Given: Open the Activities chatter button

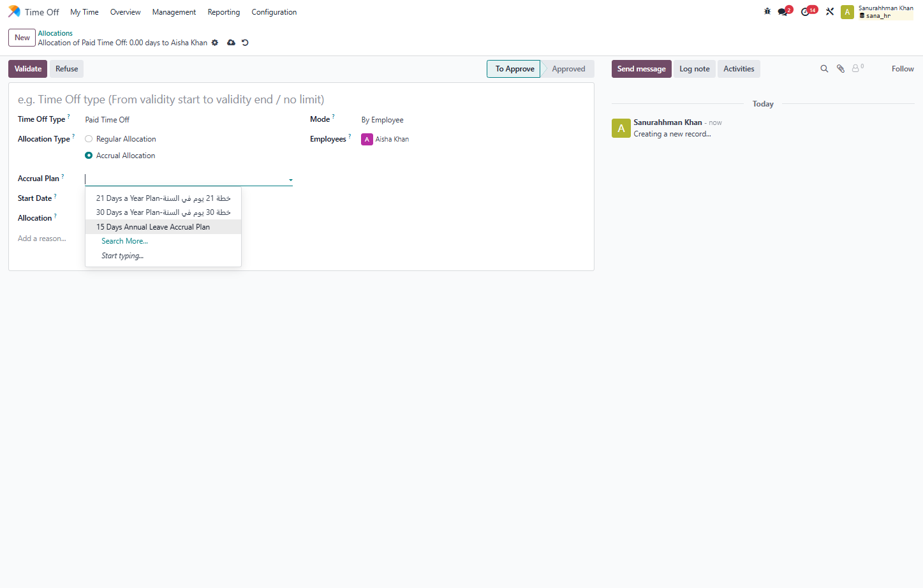Looking at the screenshot, I should click(739, 69).
